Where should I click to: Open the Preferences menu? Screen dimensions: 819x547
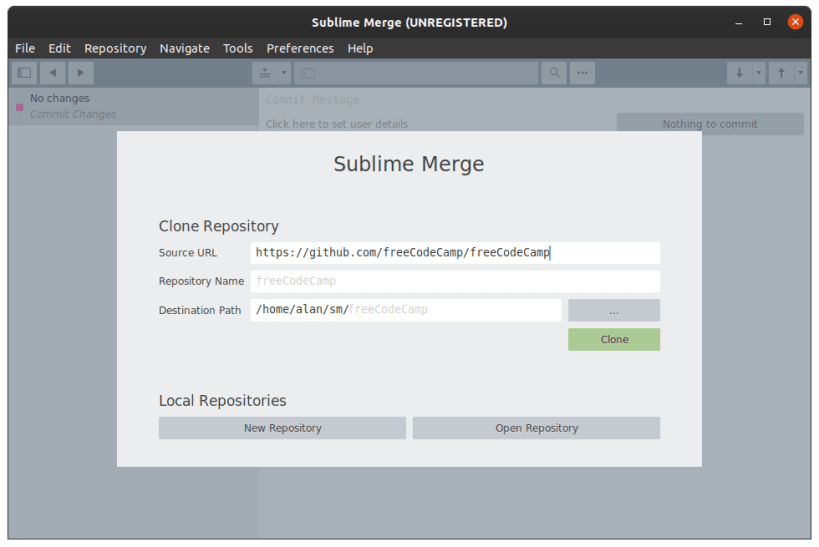[300, 49]
